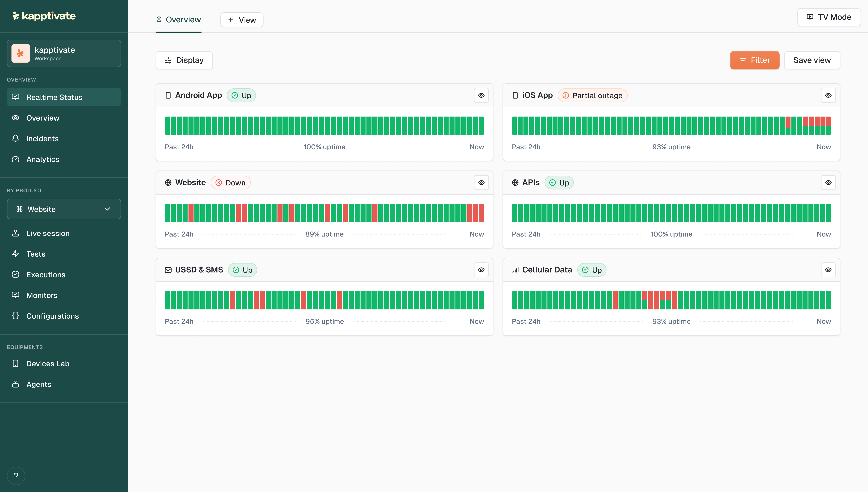
Task: Toggle visibility eye on Android App card
Action: click(x=481, y=95)
